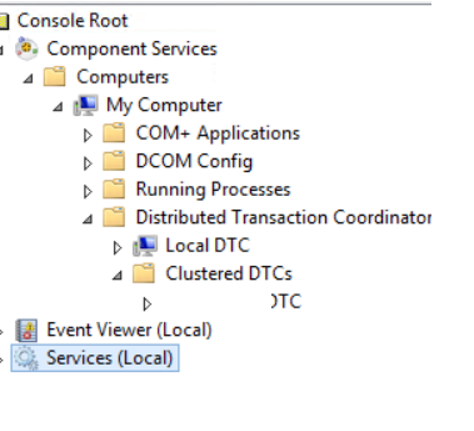Collapse the Clustered DTCs node
This screenshot has height=431, width=474.
click(x=117, y=275)
